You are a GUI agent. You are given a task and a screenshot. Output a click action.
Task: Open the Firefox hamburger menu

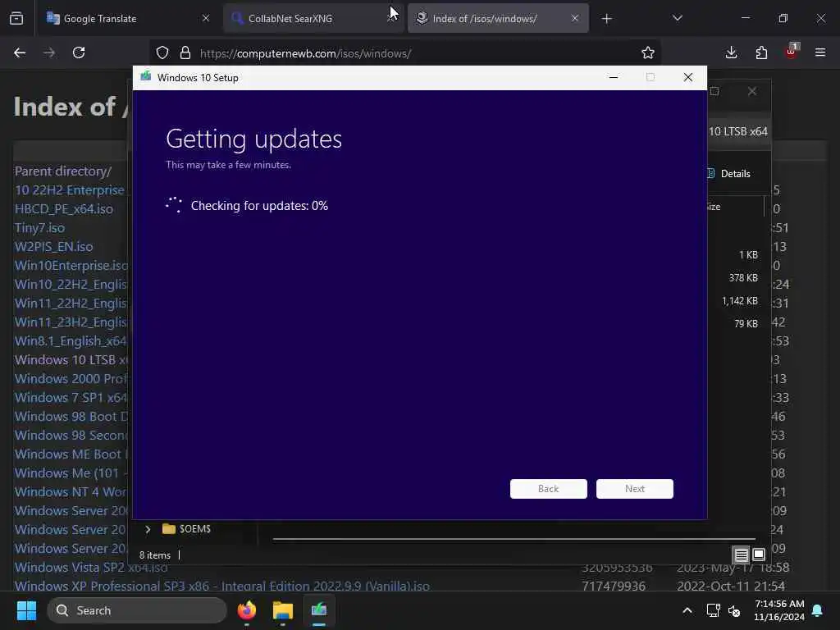point(820,52)
